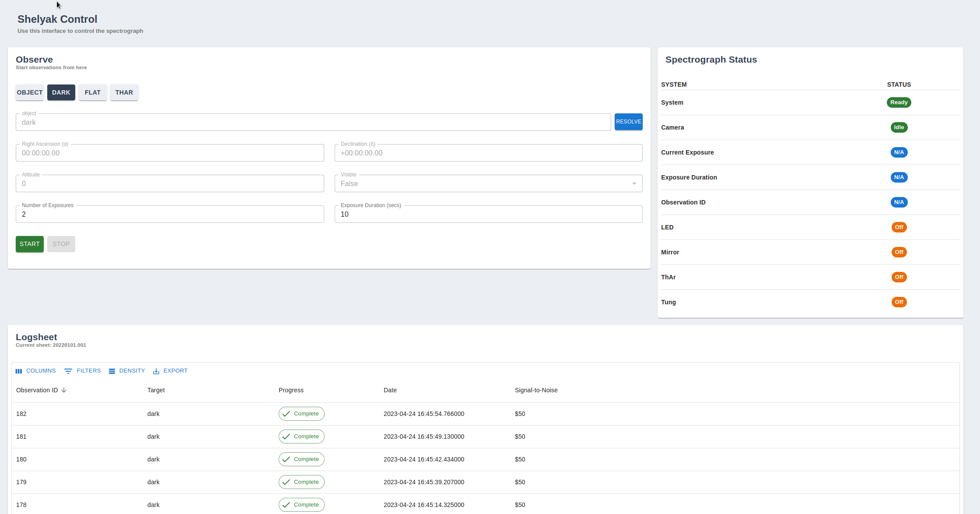Click the checkmark on row 179 Complete chip
980x514 pixels.
click(x=287, y=482)
